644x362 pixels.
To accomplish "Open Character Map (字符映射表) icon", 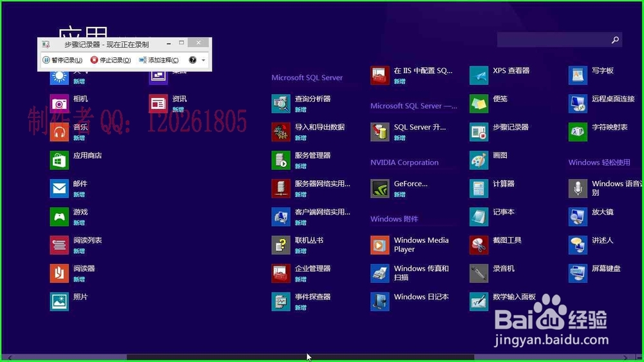I will tap(578, 132).
